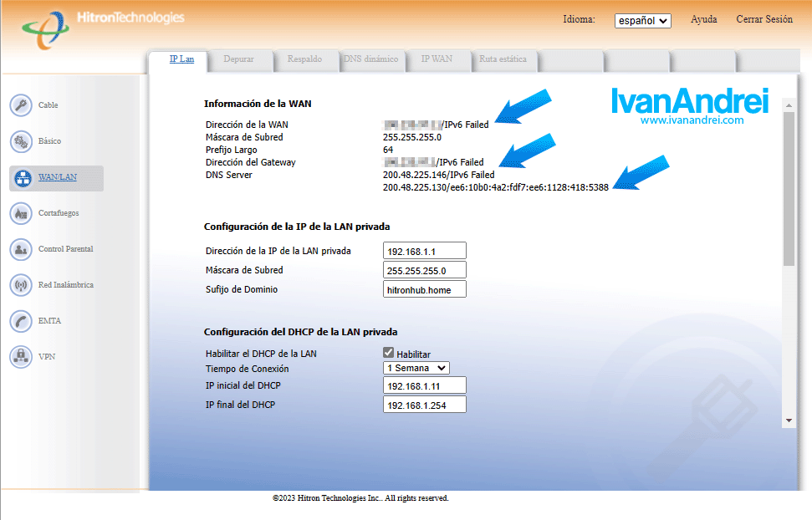Open the Idioma español language dropdown

point(642,20)
